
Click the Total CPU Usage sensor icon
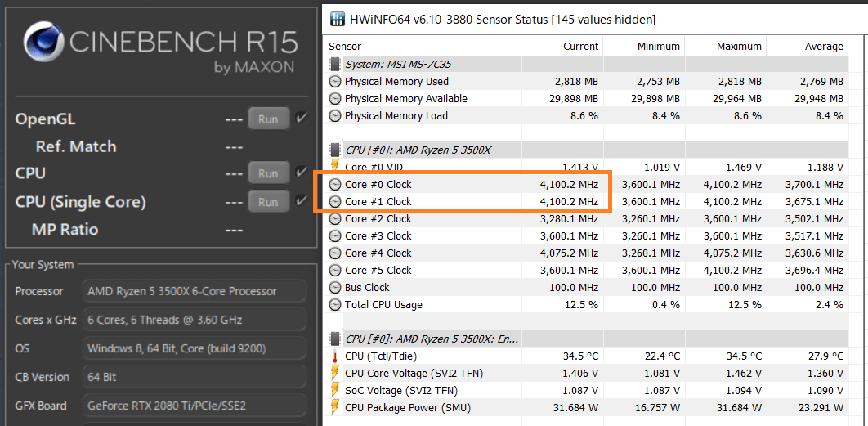click(x=335, y=305)
